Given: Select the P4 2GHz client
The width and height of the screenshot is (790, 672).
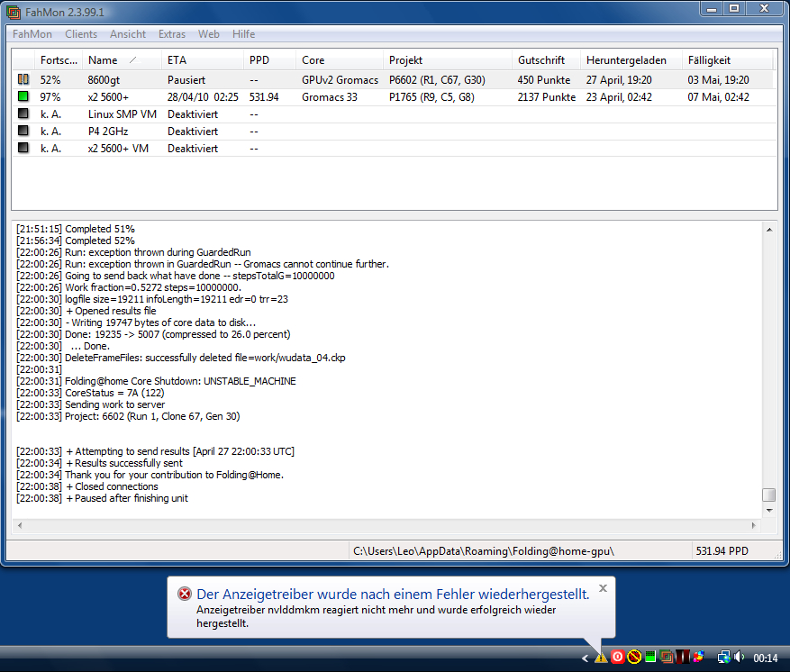Looking at the screenshot, I should tap(108, 131).
